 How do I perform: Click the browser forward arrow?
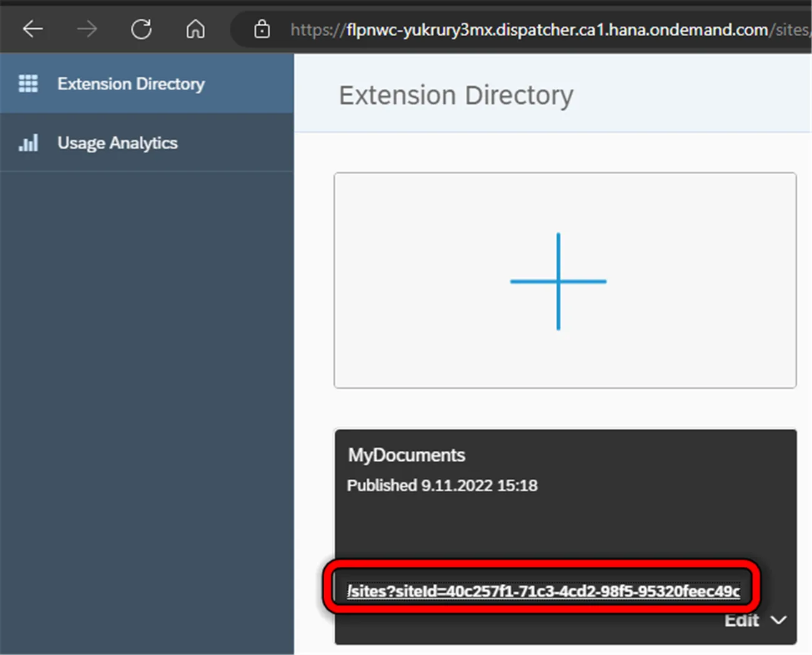click(87, 29)
